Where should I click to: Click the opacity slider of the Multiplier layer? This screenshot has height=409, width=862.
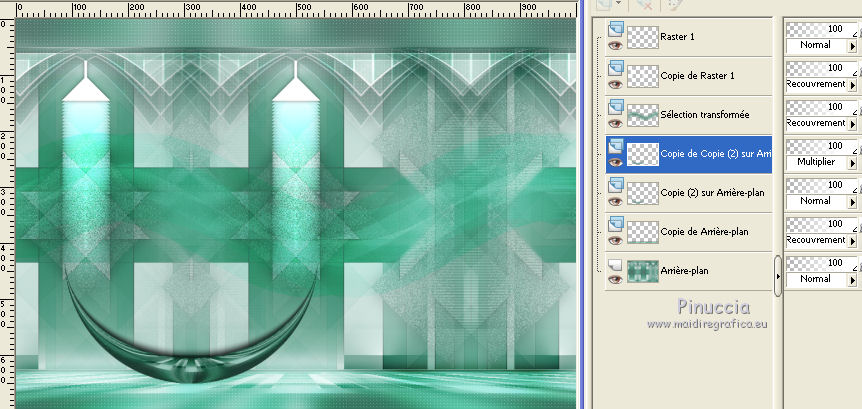pyautogui.click(x=821, y=146)
